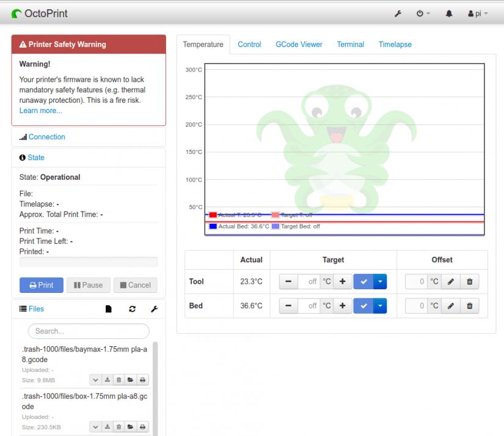The height and width of the screenshot is (436, 504).
Task: Open OctoPrint settings wrench icon in navbar
Action: pos(398,13)
